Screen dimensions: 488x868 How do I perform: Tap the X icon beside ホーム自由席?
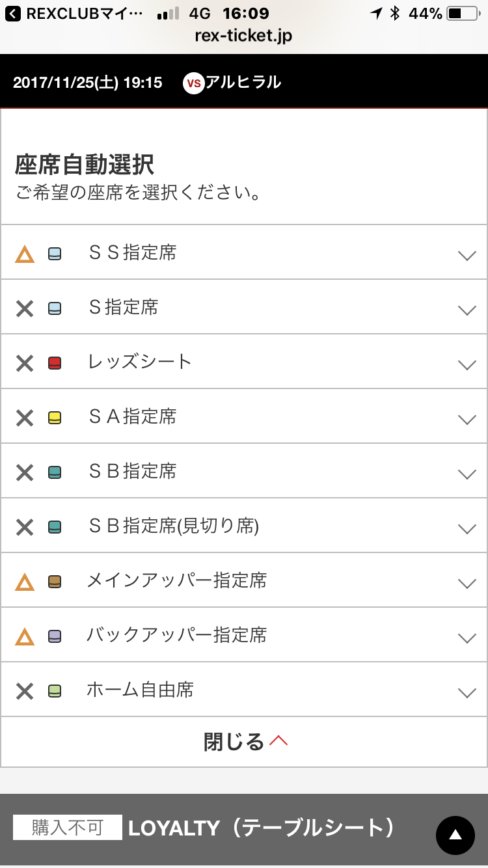(25, 691)
